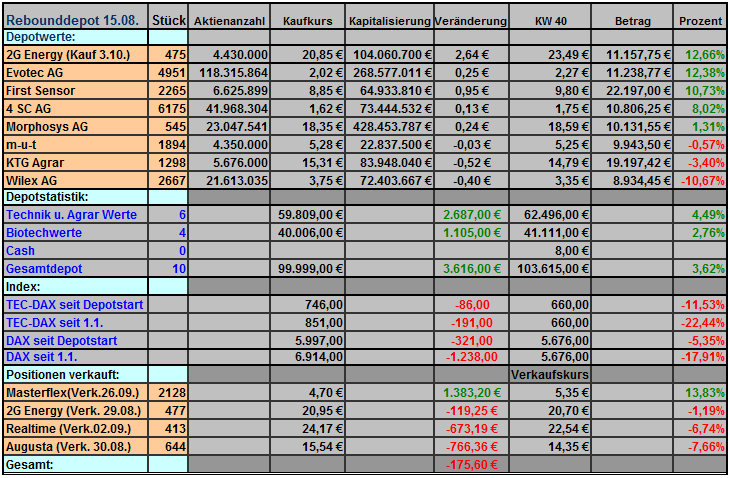Screen dimensions: 730x478
Task: Click the 3.616,00 € total gain cell
Action: point(471,269)
